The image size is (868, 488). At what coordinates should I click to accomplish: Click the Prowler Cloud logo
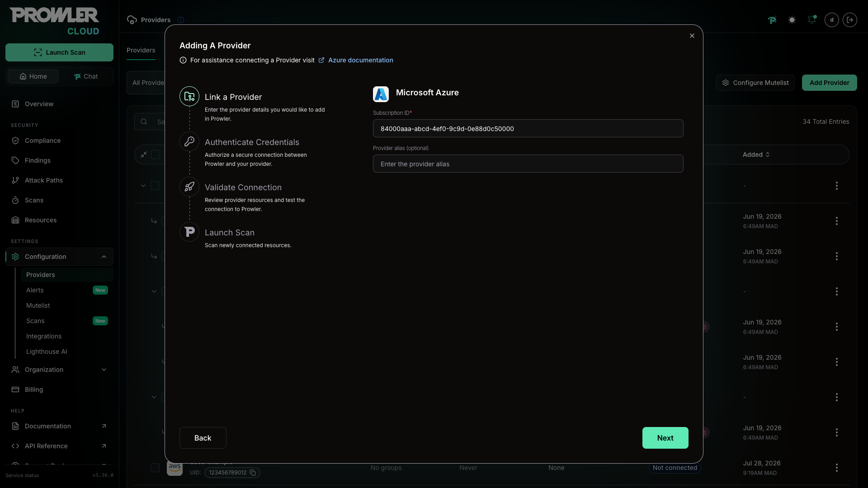pyautogui.click(x=54, y=21)
